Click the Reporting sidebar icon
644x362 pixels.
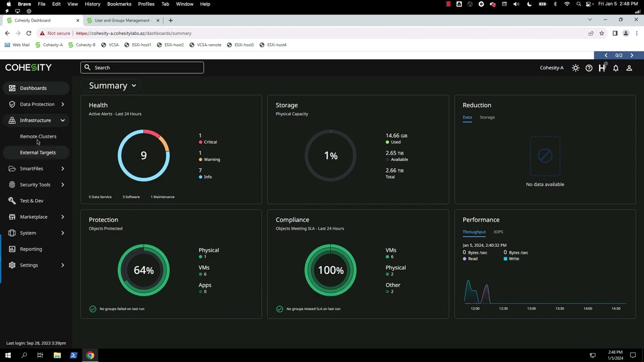pos(12,249)
